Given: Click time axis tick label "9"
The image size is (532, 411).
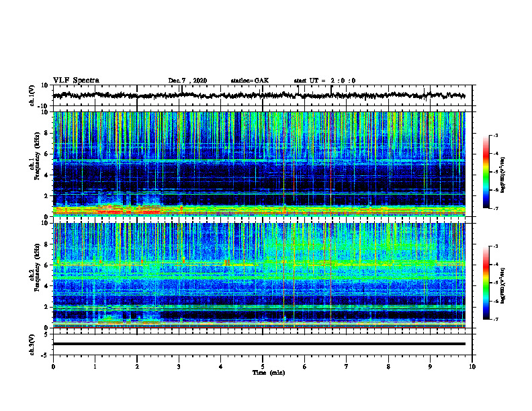Looking at the screenshot, I should click(x=431, y=367).
